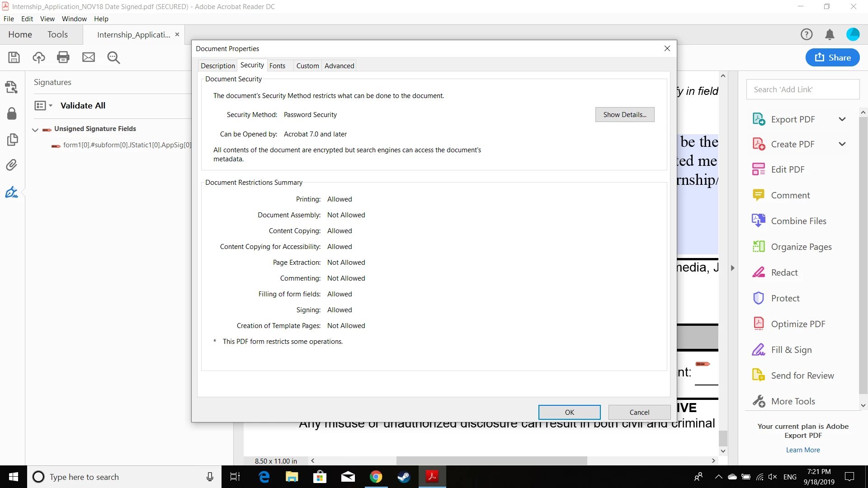Open the Attachments paperclip panel icon
The width and height of the screenshot is (868, 488).
click(12, 165)
